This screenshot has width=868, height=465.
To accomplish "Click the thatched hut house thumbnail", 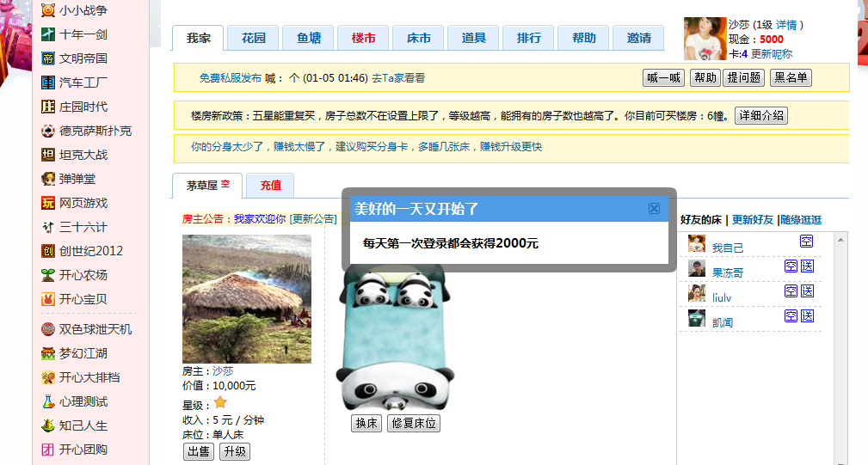I will (x=247, y=298).
